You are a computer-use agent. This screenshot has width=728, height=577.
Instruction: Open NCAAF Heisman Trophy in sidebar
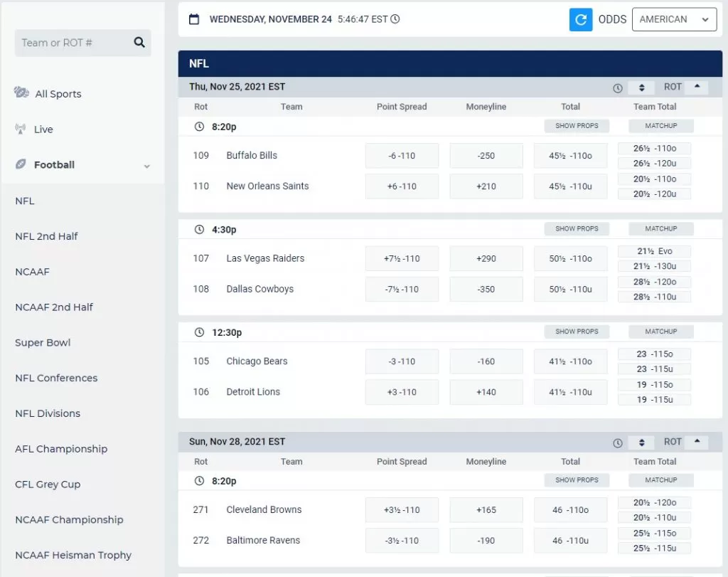73,555
